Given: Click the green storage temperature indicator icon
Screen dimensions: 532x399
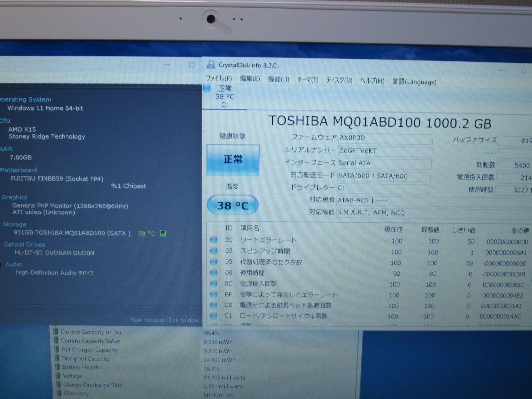Looking at the screenshot, I should pos(163,233).
